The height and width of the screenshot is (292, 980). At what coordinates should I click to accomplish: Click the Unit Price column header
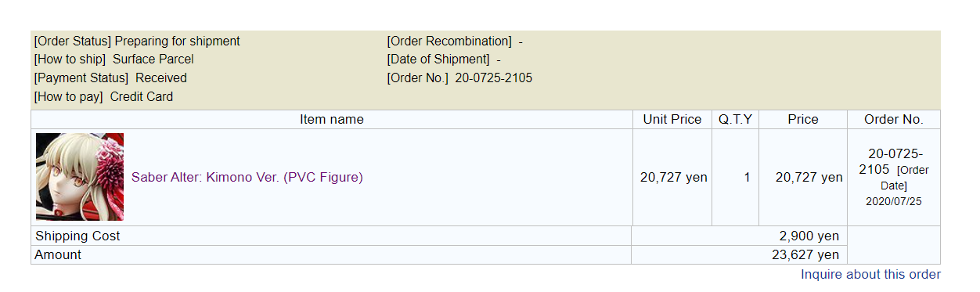(x=672, y=119)
